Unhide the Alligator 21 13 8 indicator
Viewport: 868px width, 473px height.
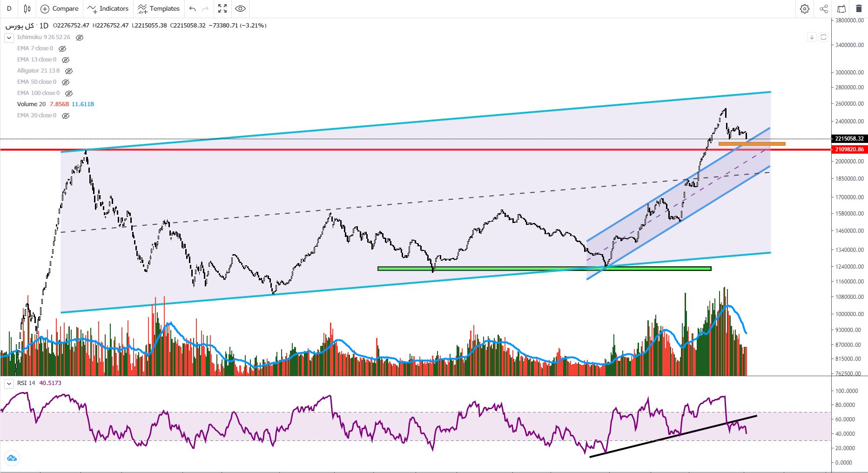point(69,71)
